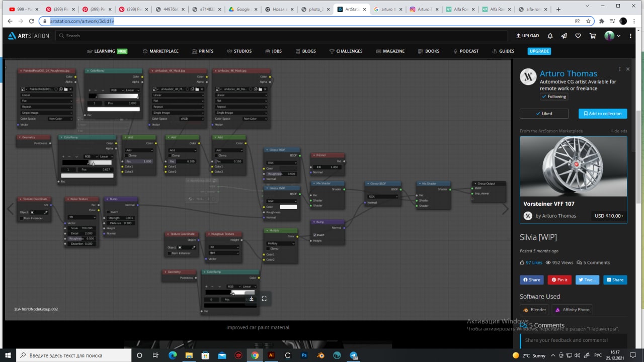This screenshot has width=644, height=362.
Task: Open the Prints menu item
Action: point(203,51)
